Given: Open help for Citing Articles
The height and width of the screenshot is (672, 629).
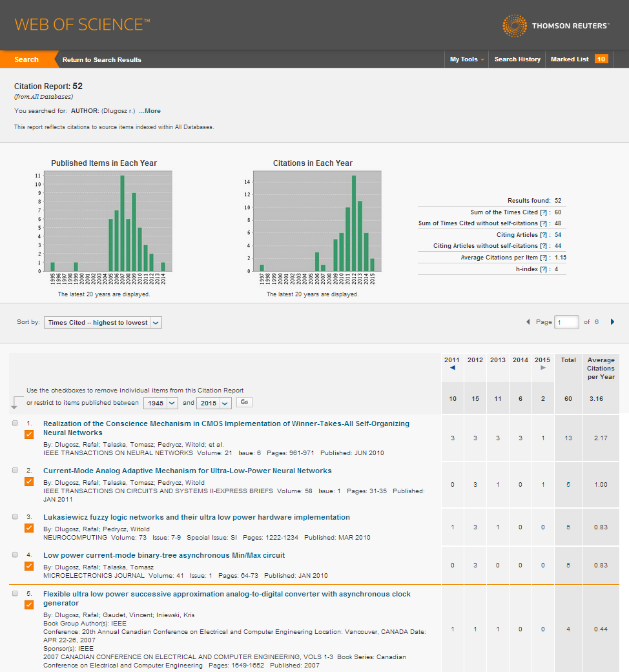Looking at the screenshot, I should (x=543, y=235).
